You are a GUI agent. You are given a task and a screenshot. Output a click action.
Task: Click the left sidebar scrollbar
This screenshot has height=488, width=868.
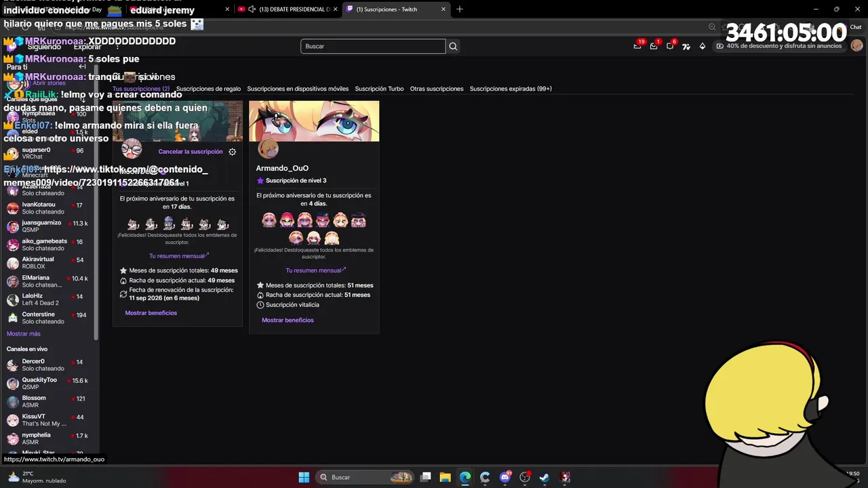click(96, 203)
